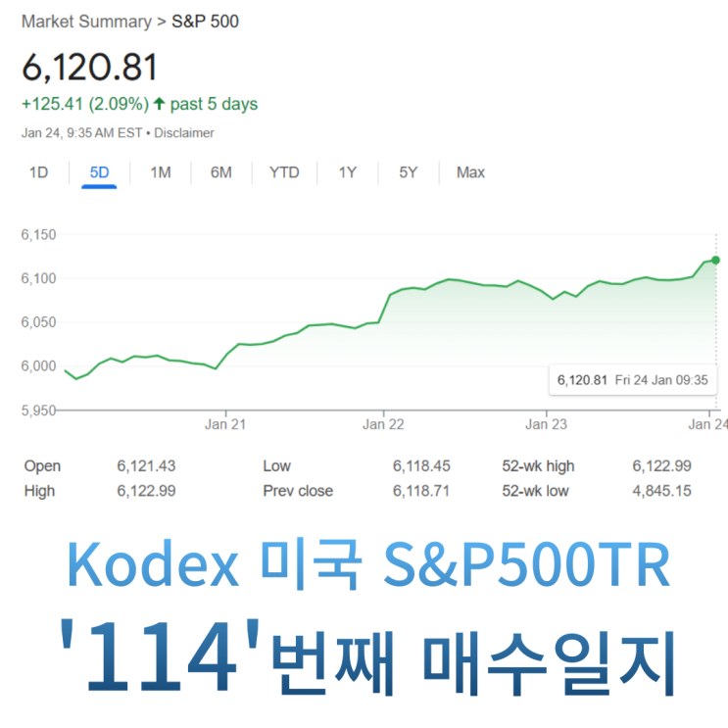
Task: Click the green end point chart marker
Action: pyautogui.click(x=715, y=260)
